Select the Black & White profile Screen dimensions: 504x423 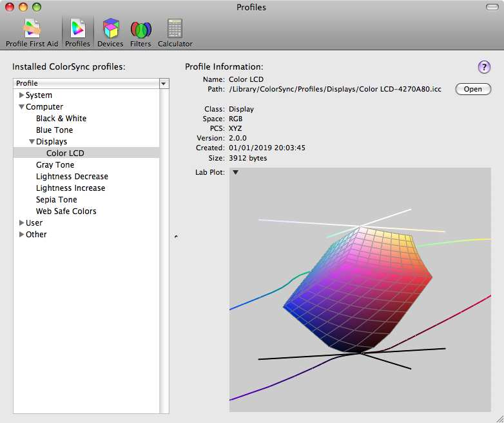pos(61,119)
